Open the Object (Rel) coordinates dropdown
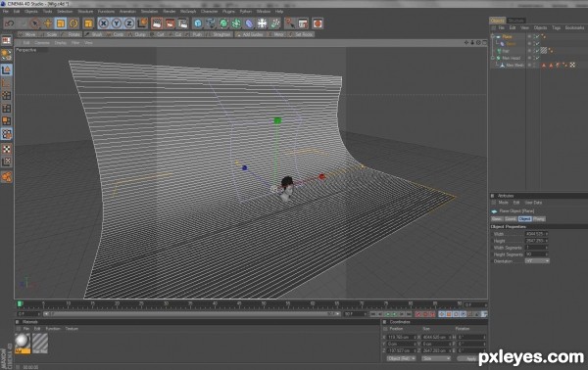Viewport: 588px width, 370px height. [x=401, y=358]
